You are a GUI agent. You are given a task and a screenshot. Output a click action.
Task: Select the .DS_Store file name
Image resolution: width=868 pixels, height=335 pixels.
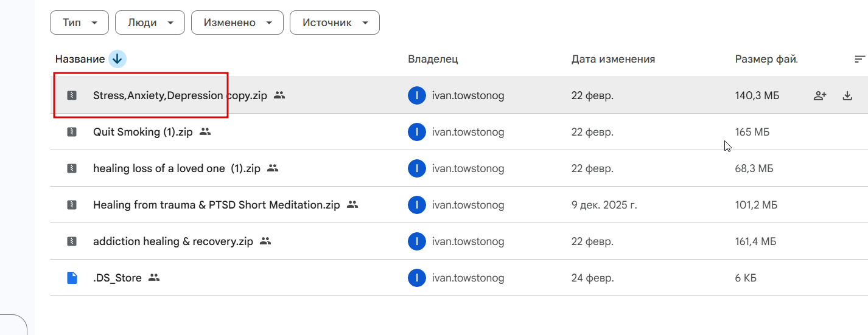pos(117,278)
